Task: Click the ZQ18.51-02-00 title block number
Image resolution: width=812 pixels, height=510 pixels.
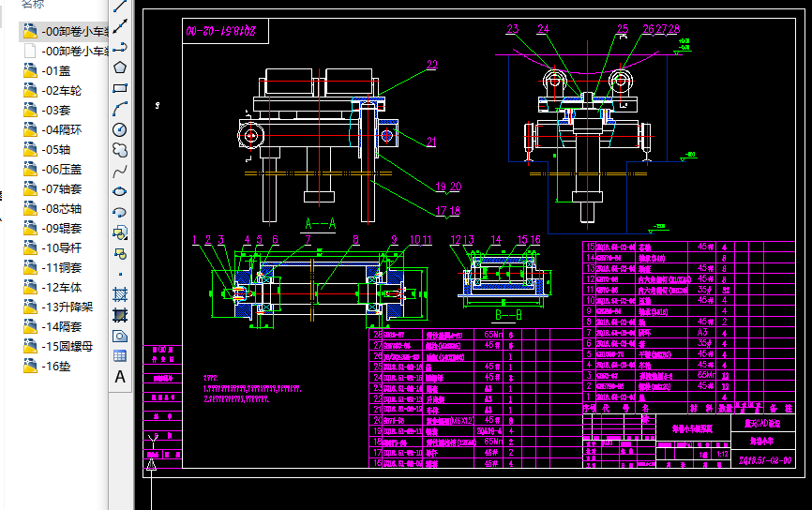Action: coord(765,459)
